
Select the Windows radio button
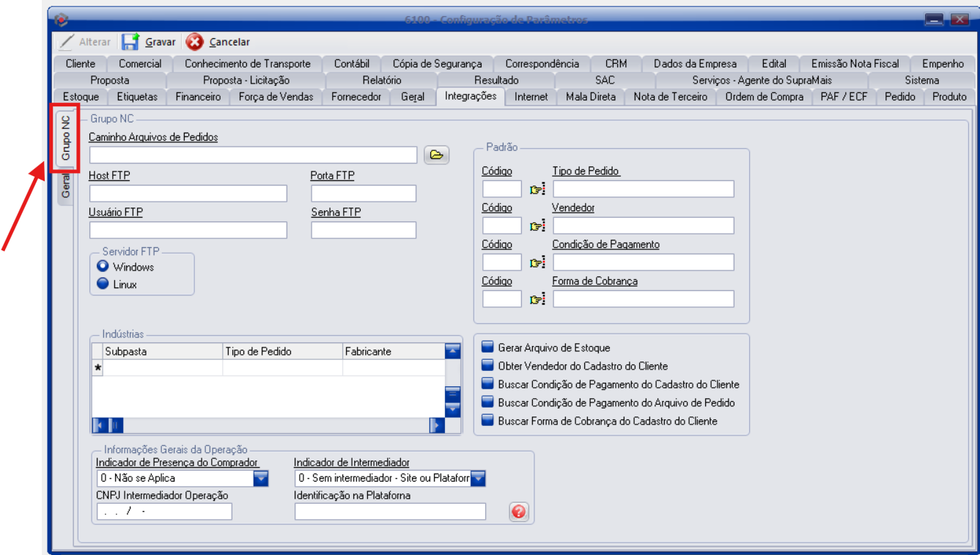tap(103, 267)
